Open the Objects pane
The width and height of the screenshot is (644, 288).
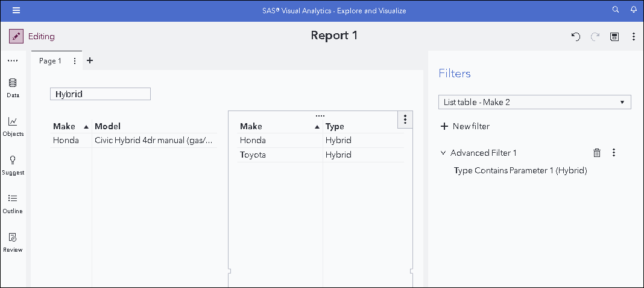pos(13,126)
